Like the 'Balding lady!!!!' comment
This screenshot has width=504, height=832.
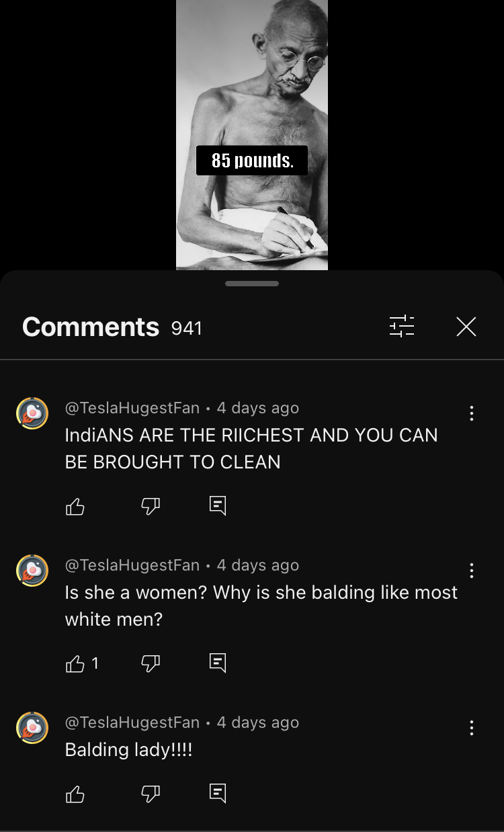pyautogui.click(x=75, y=794)
